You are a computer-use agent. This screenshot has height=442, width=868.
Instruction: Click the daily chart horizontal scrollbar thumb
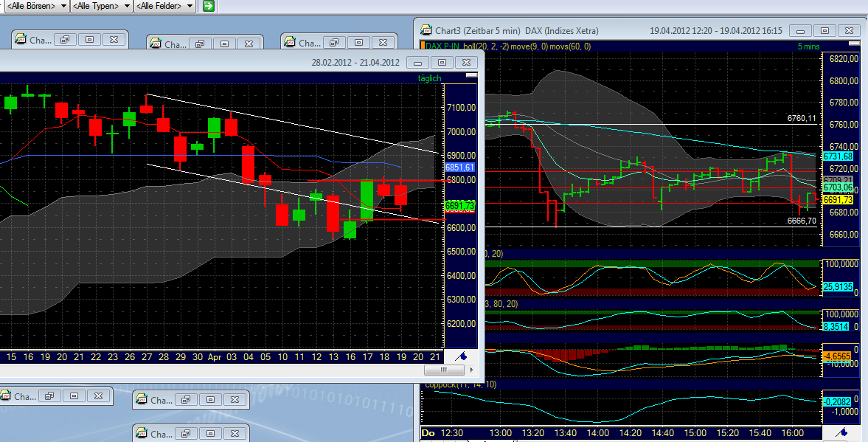pos(443,370)
